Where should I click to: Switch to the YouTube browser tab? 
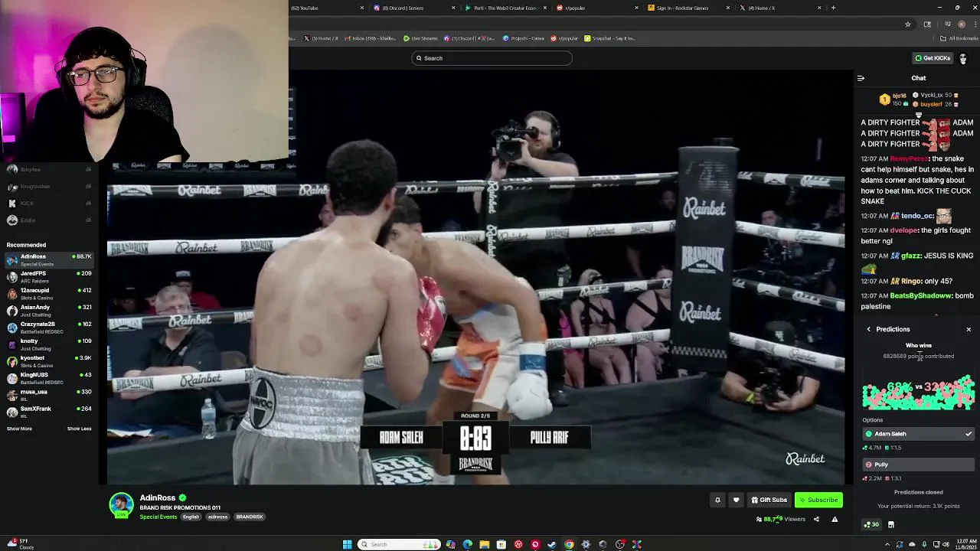coord(328,8)
